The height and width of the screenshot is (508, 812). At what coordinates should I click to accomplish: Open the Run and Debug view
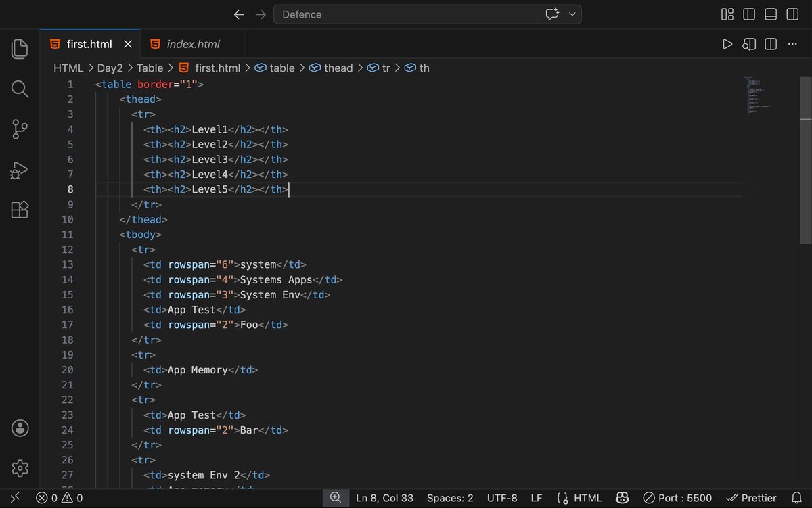click(x=20, y=170)
